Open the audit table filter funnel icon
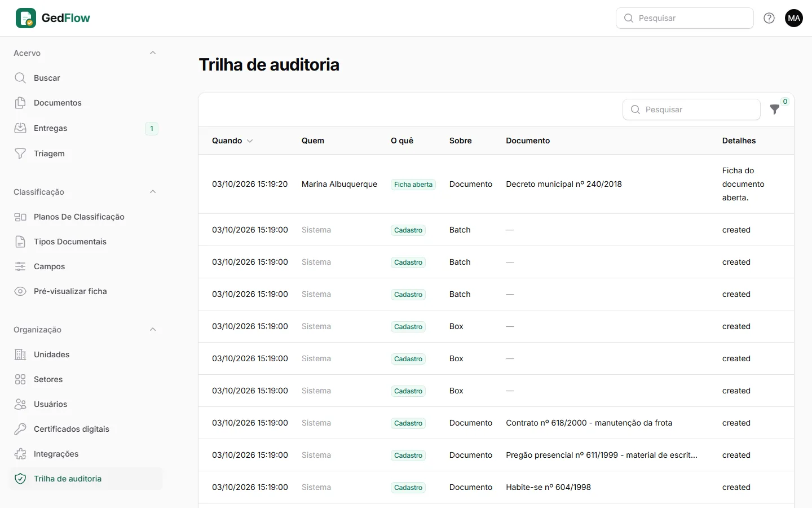This screenshot has width=812, height=508. 775,110
